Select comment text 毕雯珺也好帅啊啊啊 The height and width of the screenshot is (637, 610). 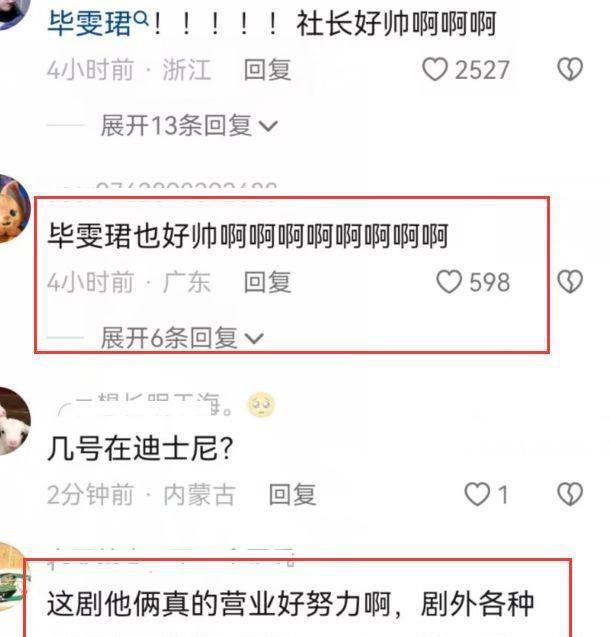point(248,236)
